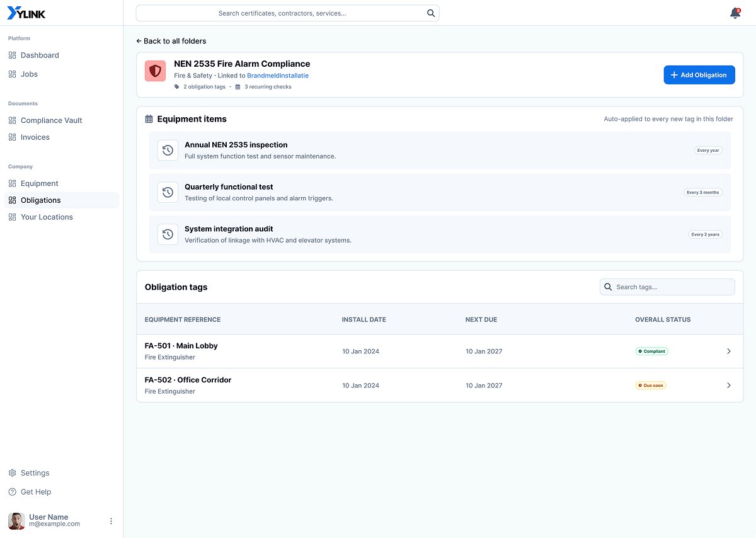The image size is (756, 538).
Task: Click the Equipment items calendar icon
Action: pyautogui.click(x=149, y=119)
